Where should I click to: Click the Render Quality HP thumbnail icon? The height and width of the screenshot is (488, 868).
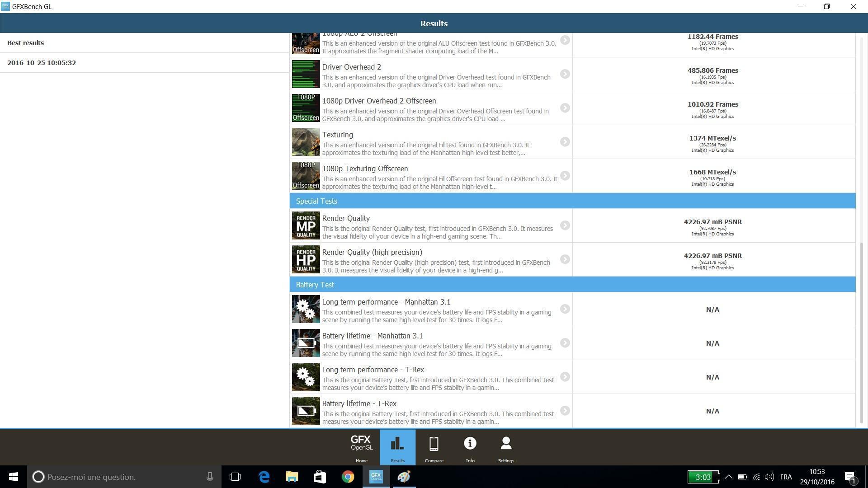point(306,259)
